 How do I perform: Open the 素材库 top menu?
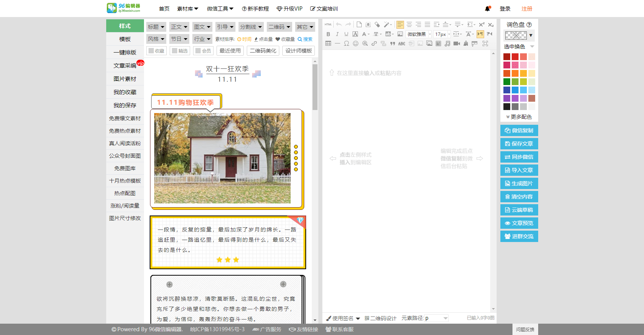coord(187,9)
